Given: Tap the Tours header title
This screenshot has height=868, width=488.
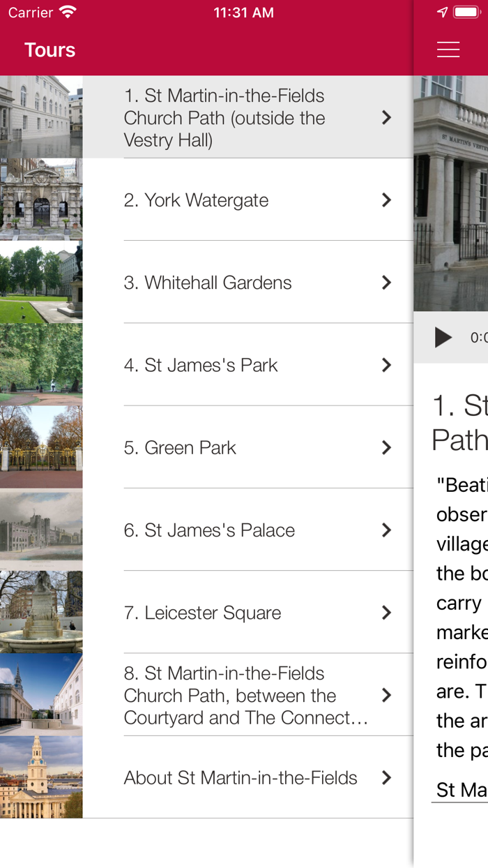Looking at the screenshot, I should [49, 50].
